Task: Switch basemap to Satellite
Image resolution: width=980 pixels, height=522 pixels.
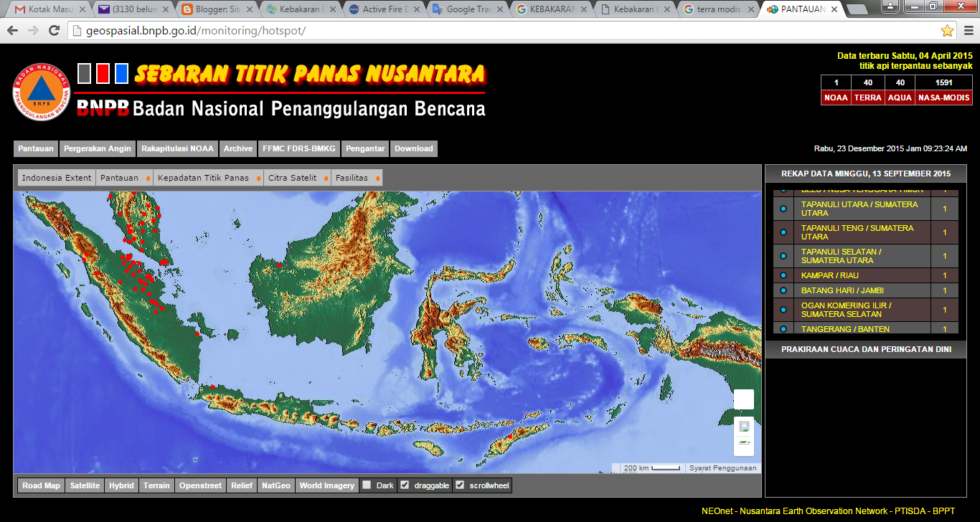Action: coord(85,485)
